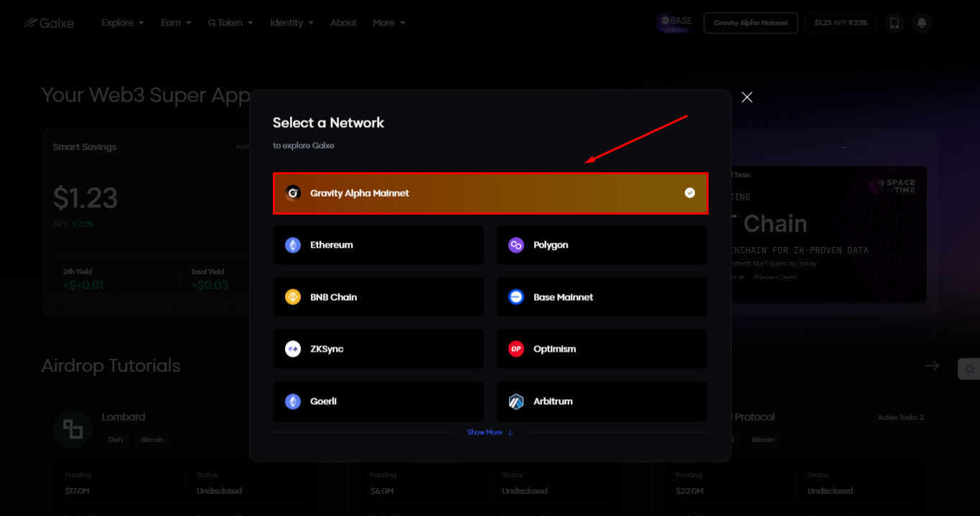Select the Ethereum network
Viewport: 980px width, 516px height.
[x=378, y=245]
